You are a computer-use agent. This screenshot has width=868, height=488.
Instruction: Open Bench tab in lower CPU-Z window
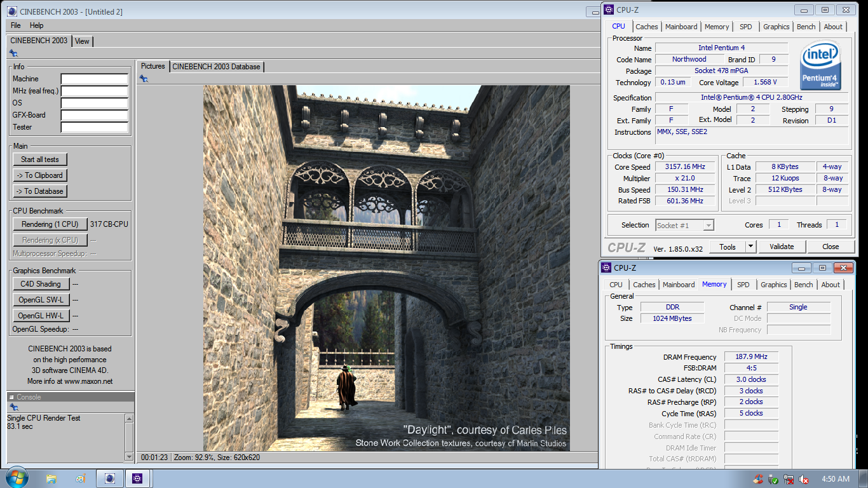click(804, 285)
